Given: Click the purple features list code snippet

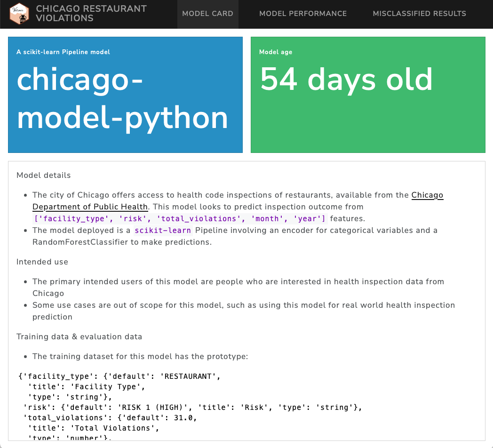Looking at the screenshot, I should [179, 218].
